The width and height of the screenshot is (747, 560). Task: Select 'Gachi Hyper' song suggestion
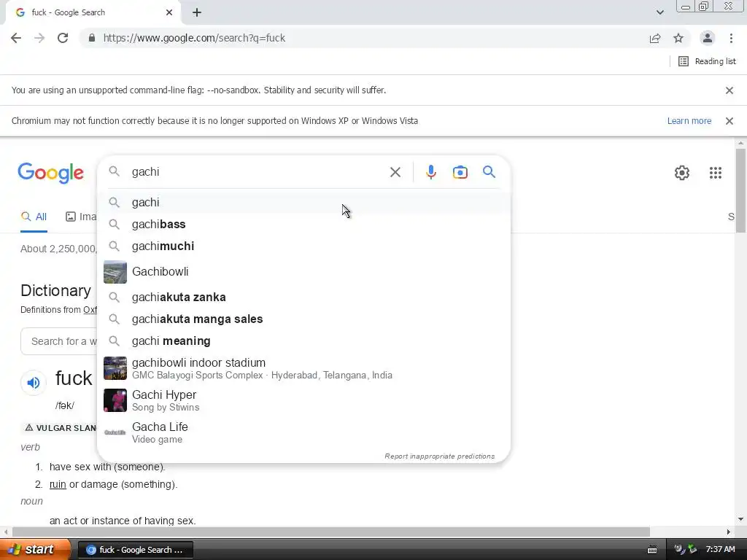coord(304,400)
